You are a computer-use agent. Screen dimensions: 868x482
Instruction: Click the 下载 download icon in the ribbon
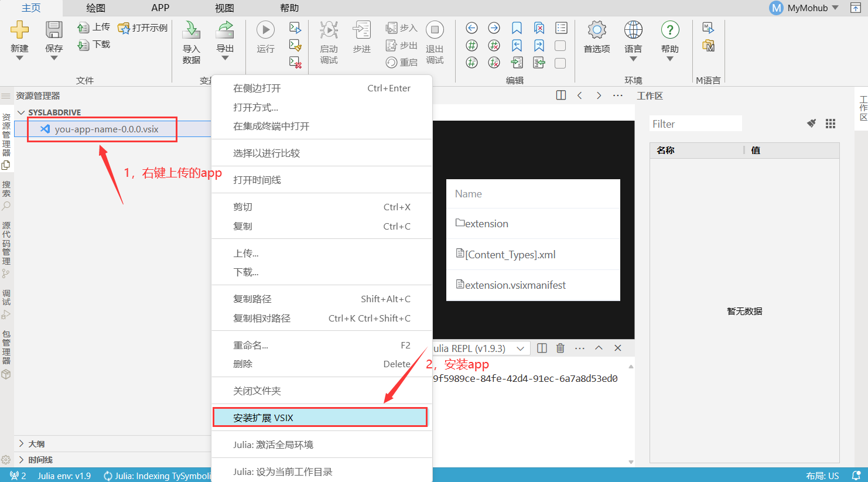point(83,45)
